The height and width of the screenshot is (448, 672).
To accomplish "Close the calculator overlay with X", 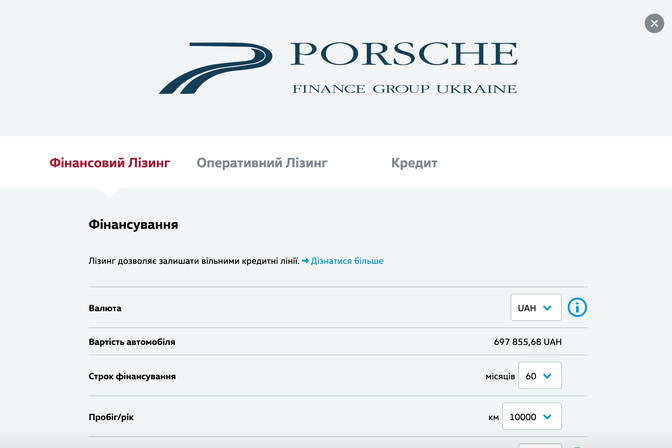I will tap(654, 25).
